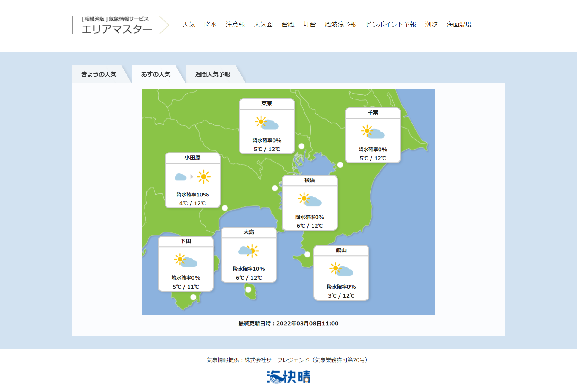The image size is (577, 392).
Task: Click the 海快晴 logo in footer
Action: 288,377
